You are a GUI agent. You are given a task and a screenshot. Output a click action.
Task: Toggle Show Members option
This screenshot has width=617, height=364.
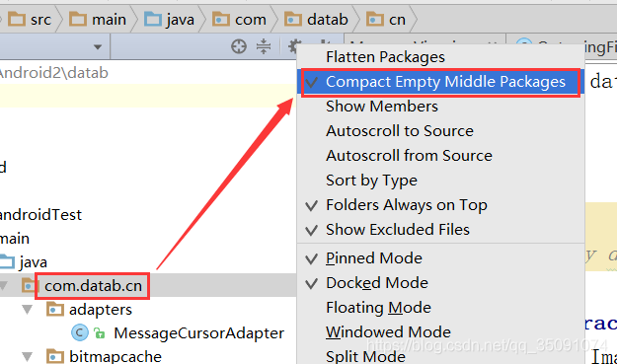click(x=440, y=107)
